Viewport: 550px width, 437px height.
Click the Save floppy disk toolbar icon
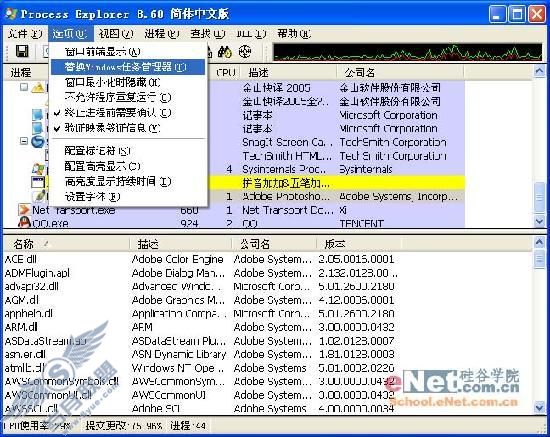coord(22,52)
